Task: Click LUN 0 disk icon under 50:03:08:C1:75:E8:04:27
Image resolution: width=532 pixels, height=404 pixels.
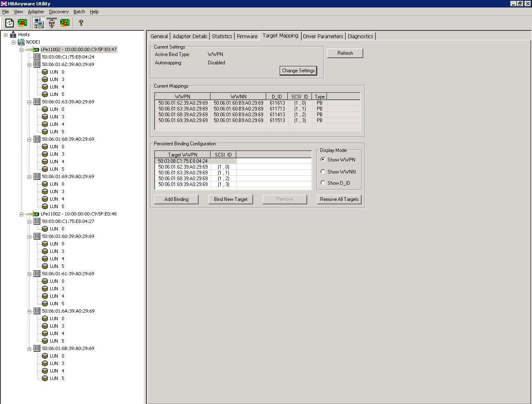Action: [45, 229]
